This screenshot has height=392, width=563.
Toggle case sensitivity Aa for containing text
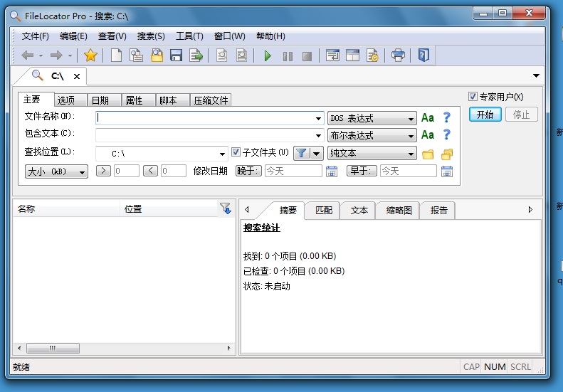[x=427, y=135]
